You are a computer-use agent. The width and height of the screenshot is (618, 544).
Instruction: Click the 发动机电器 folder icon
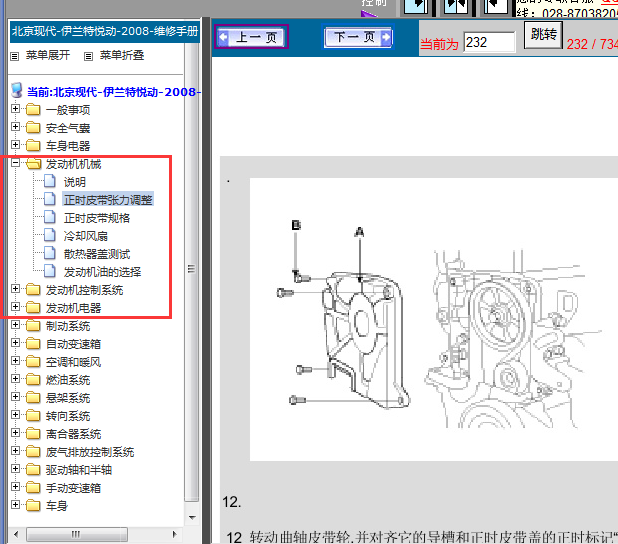tap(33, 307)
